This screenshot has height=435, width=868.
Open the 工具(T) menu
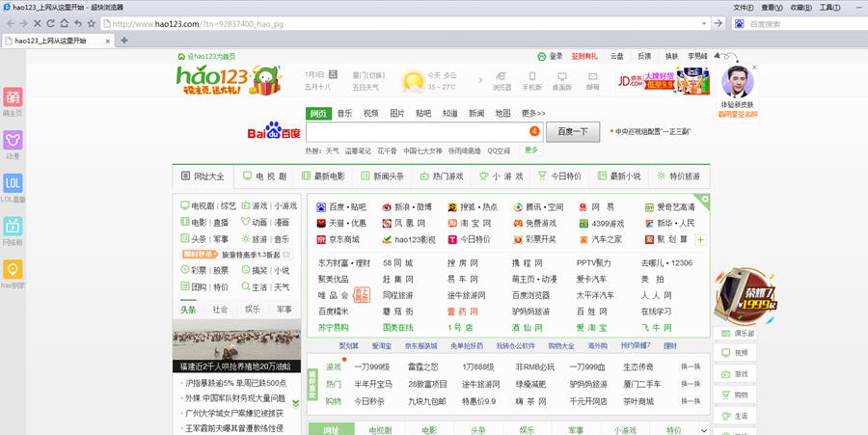[x=829, y=7]
